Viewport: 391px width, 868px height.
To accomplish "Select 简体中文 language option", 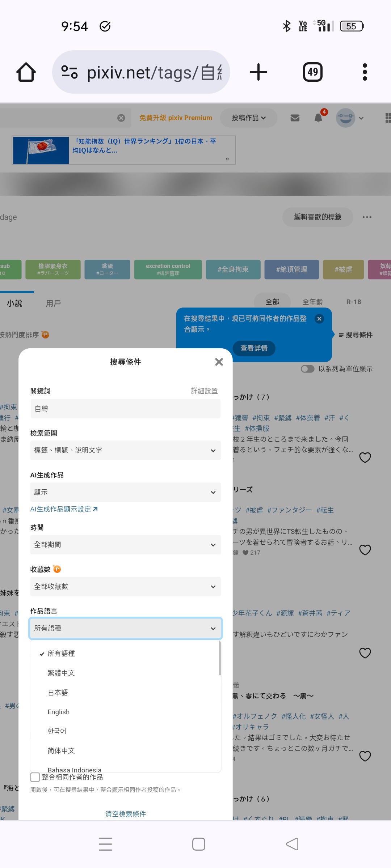I will [x=125, y=751].
